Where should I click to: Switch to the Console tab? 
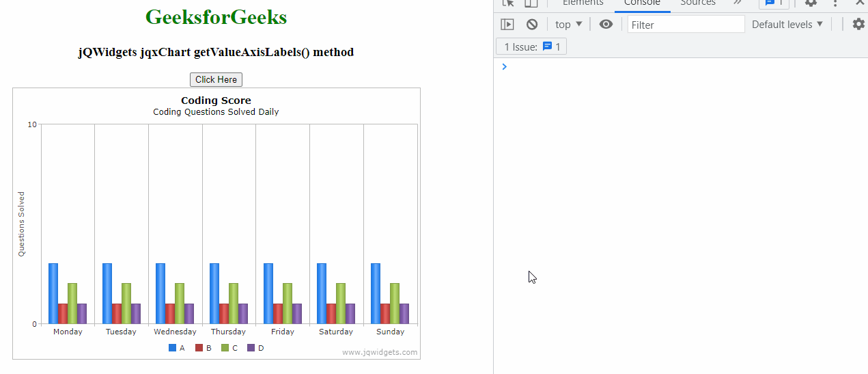(642, 3)
